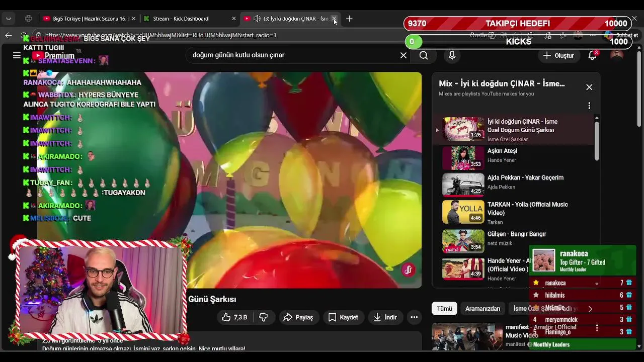Mute the audio icon on the YouTube tab

257,19
